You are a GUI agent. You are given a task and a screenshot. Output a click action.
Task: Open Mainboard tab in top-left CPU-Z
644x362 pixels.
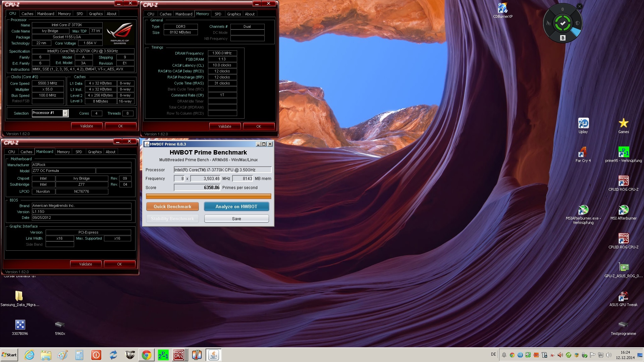coord(46,14)
